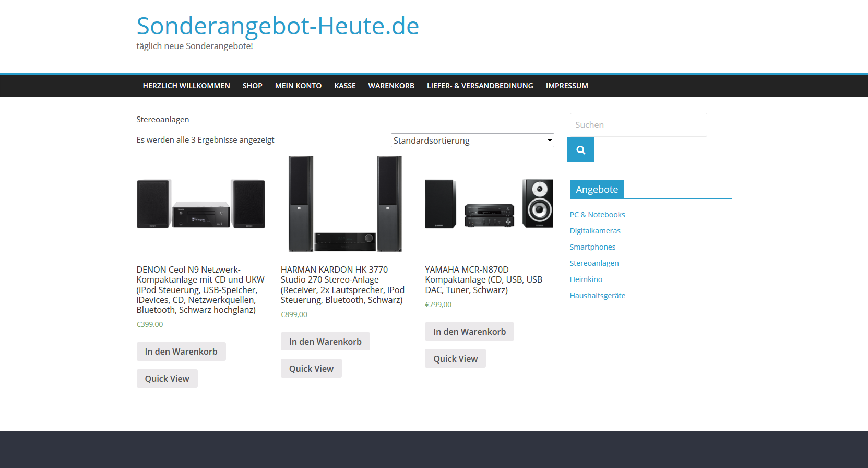Click the blue search magnifier button
This screenshot has height=468, width=868.
580,150
